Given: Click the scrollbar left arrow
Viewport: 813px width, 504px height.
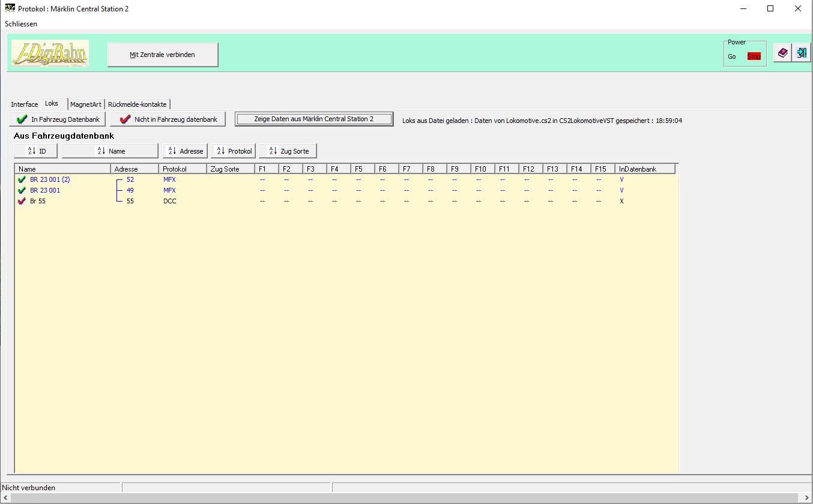Looking at the screenshot, I should [5, 498].
